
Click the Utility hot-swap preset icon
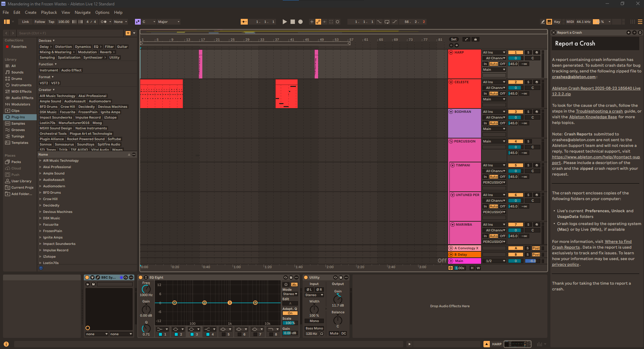coord(335,277)
